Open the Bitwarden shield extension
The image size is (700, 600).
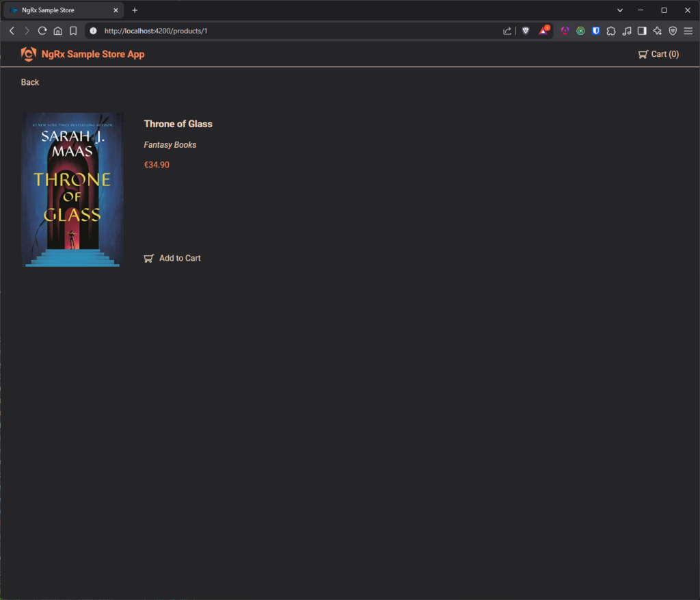(x=596, y=31)
